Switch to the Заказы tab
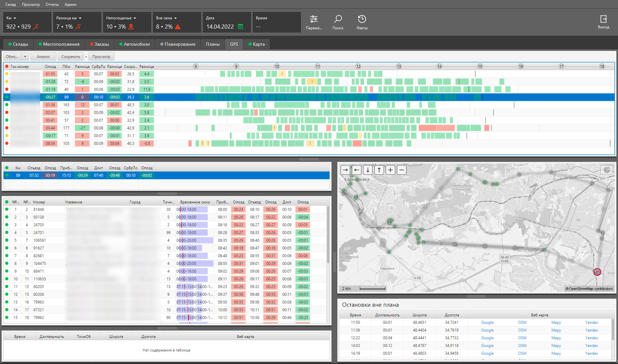 99,44
